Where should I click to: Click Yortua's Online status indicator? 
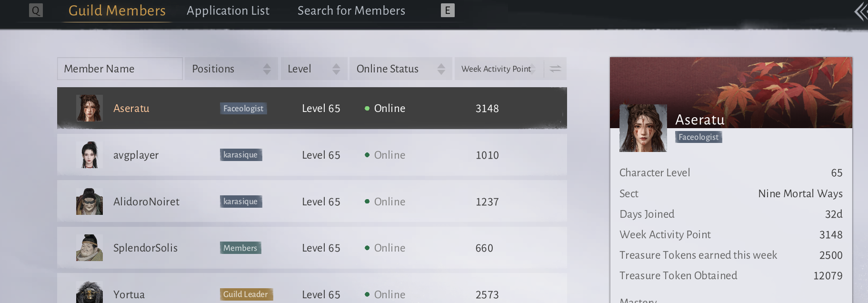(385, 294)
